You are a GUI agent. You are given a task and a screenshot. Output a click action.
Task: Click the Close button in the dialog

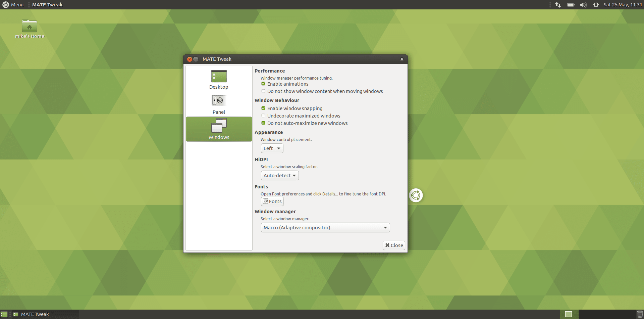[x=394, y=245]
